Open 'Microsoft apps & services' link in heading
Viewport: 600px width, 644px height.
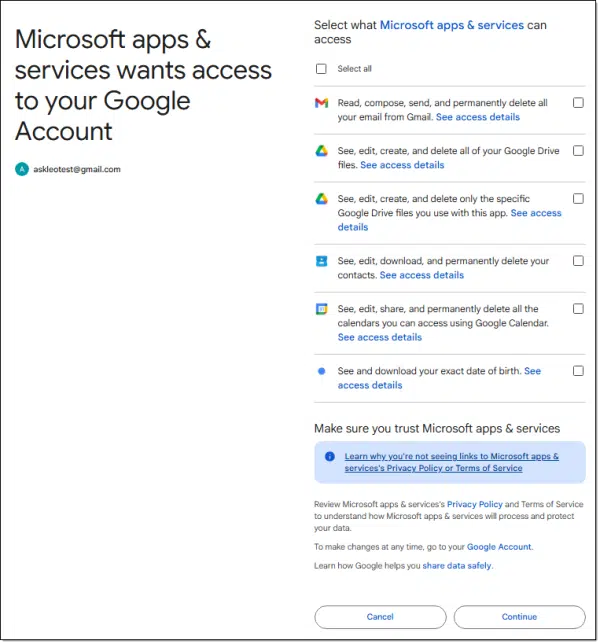tap(452, 25)
